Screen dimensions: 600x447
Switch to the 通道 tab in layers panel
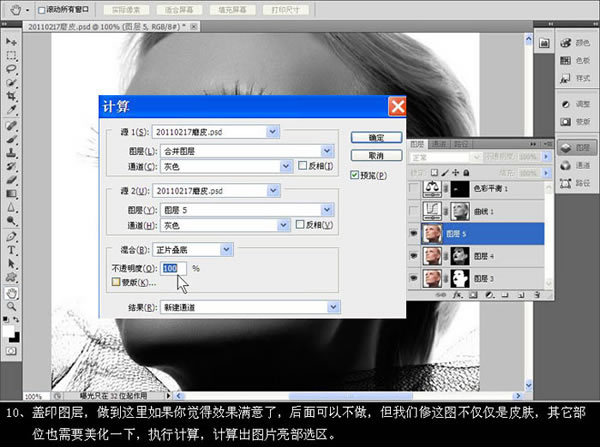click(x=439, y=144)
